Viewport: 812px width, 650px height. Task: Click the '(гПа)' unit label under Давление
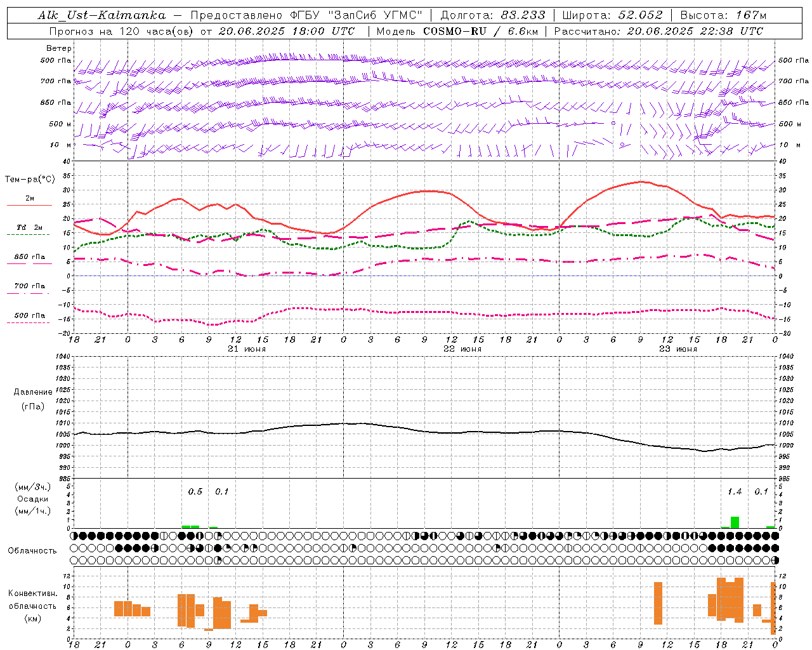click(x=33, y=406)
